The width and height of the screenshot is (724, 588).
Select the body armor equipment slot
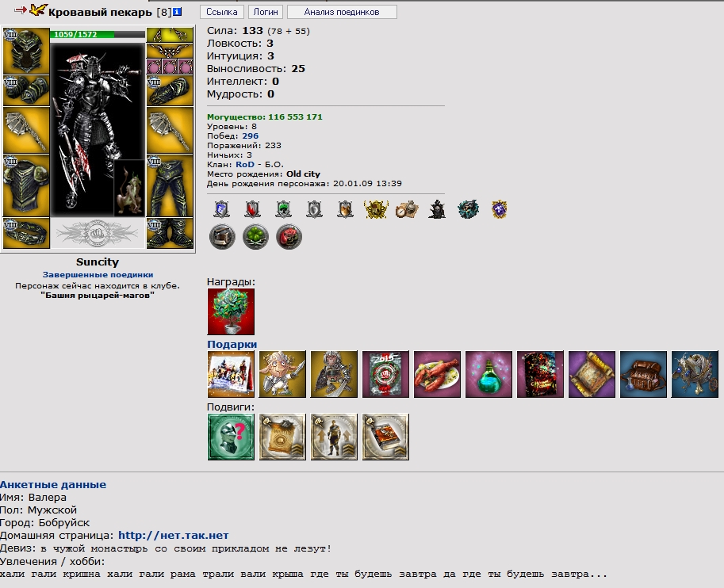(x=26, y=186)
